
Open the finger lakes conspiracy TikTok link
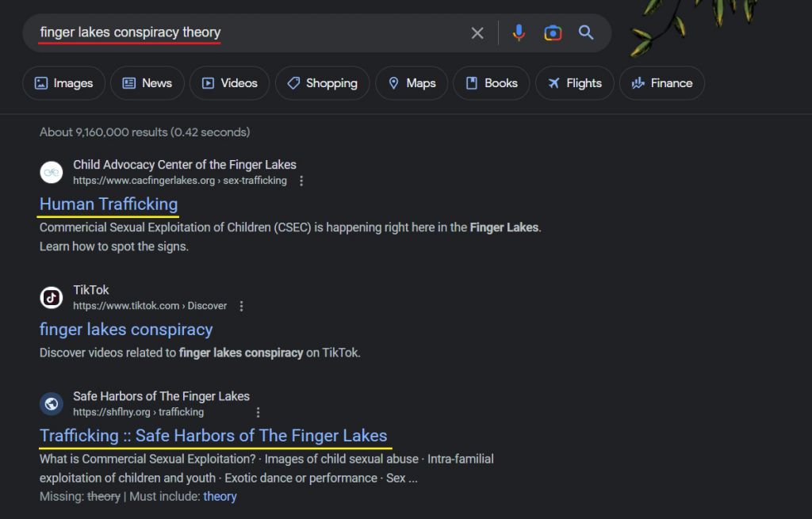click(126, 330)
